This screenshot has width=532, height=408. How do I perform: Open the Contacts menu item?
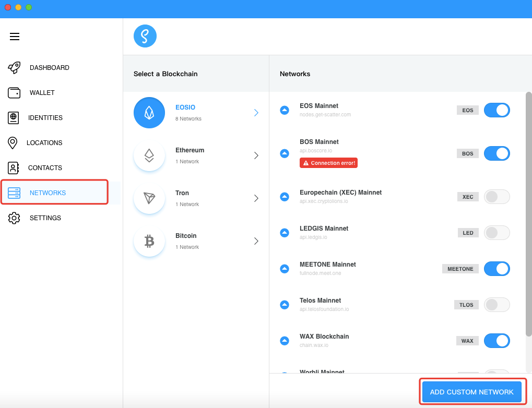(45, 168)
